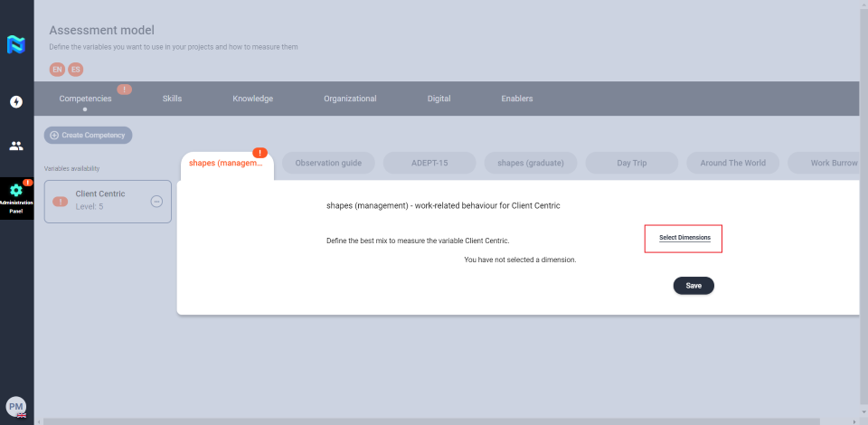Open the people icon in the sidebar
The image size is (868, 425).
(x=16, y=146)
